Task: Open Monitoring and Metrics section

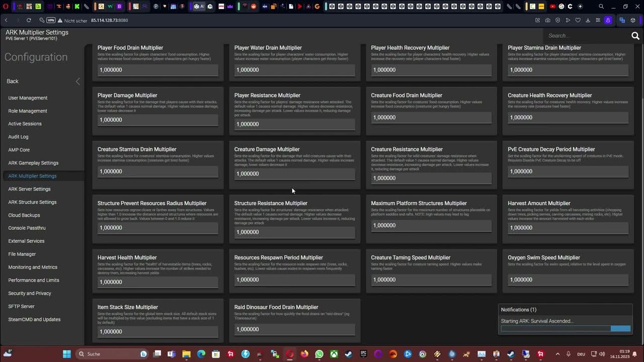Action: click(33, 267)
